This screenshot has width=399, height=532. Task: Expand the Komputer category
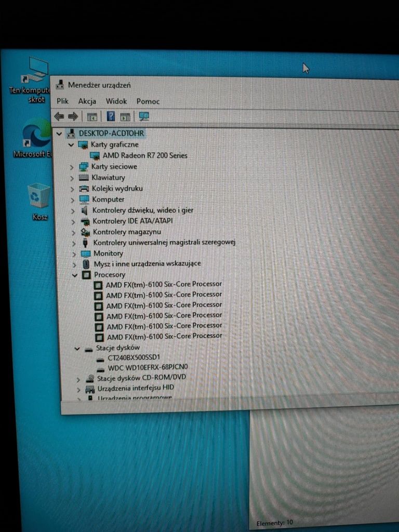73,200
